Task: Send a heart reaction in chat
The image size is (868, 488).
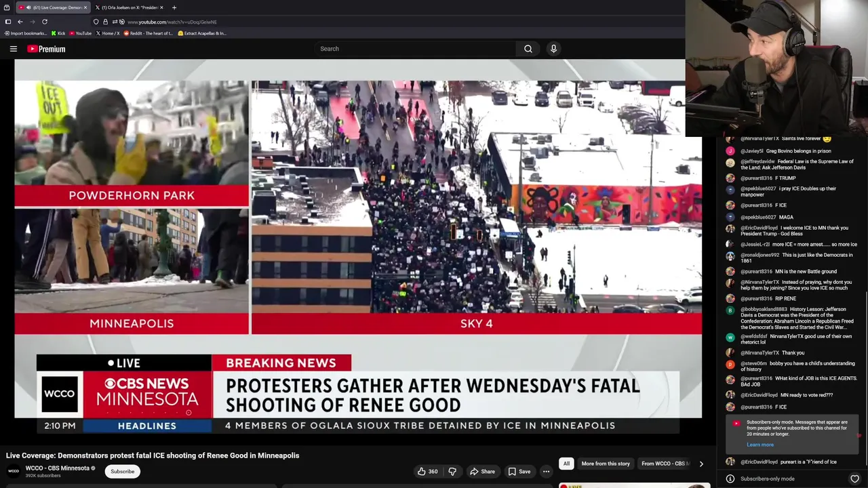Action: [x=854, y=479]
